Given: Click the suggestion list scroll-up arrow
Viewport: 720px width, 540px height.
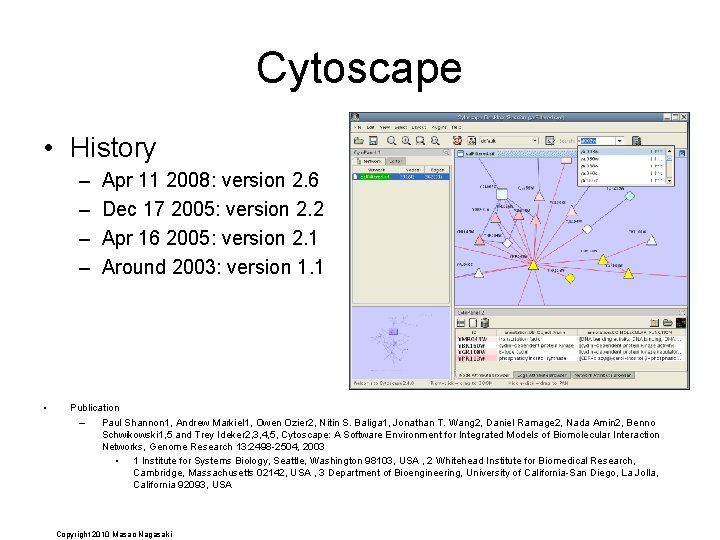Looking at the screenshot, I should coord(669,151).
